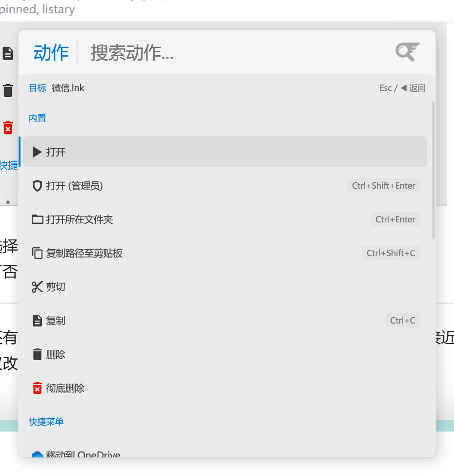Click the 内置 section header

[37, 118]
